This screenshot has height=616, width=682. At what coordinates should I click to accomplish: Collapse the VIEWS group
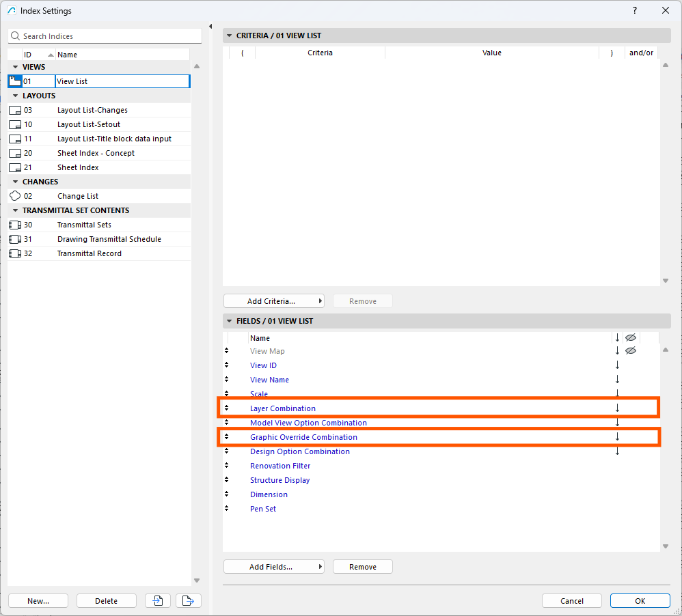point(16,67)
